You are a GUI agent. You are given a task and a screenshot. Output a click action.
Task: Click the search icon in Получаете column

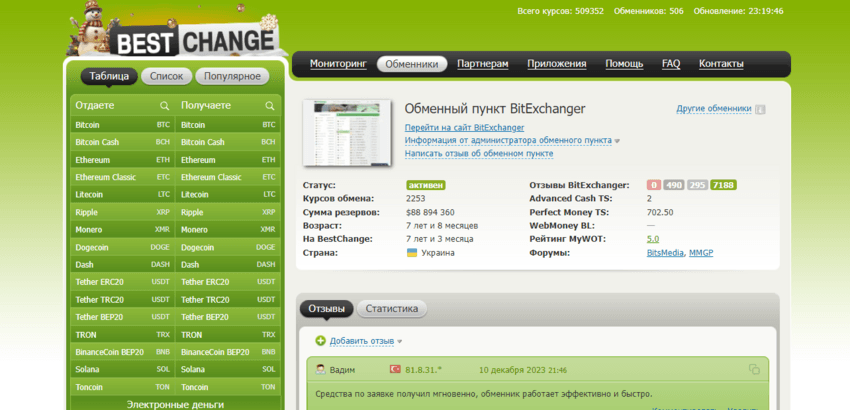[x=269, y=105]
